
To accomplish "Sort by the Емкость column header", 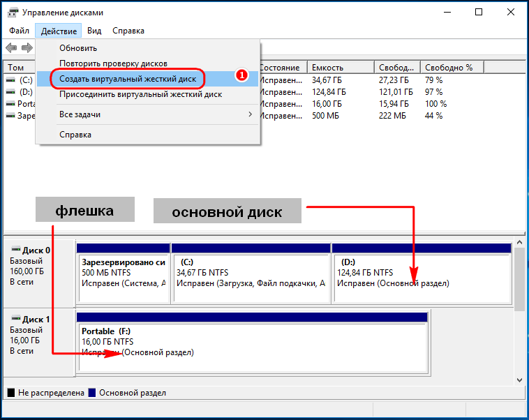I will pos(341,68).
